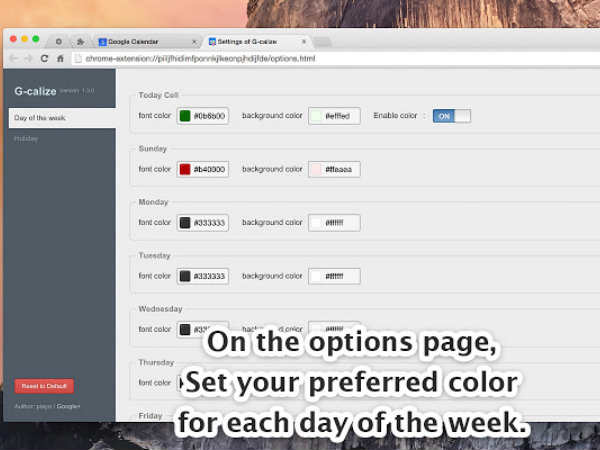Open Tuesday dark font color swatch
Screen dimensions: 600x450
click(x=185, y=276)
